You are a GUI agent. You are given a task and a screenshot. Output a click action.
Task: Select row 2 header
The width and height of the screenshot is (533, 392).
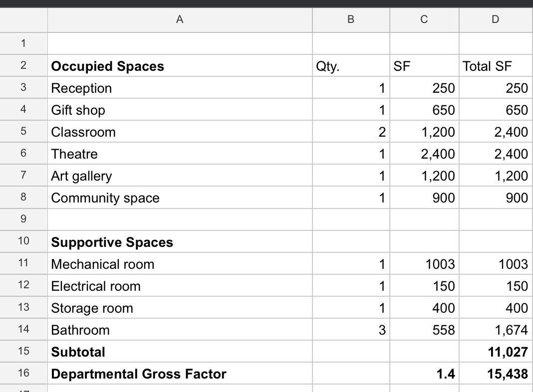23,66
